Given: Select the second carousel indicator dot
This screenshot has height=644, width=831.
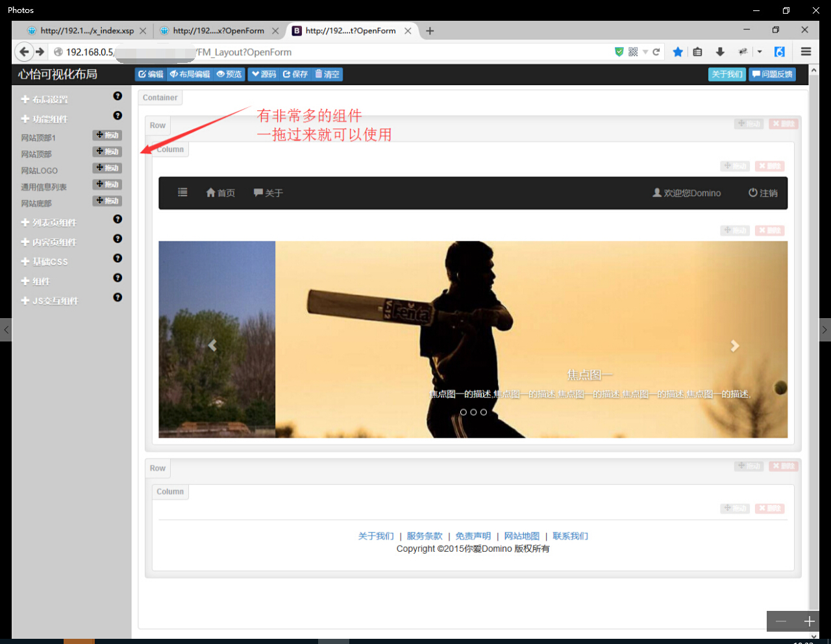Looking at the screenshot, I should tap(473, 412).
